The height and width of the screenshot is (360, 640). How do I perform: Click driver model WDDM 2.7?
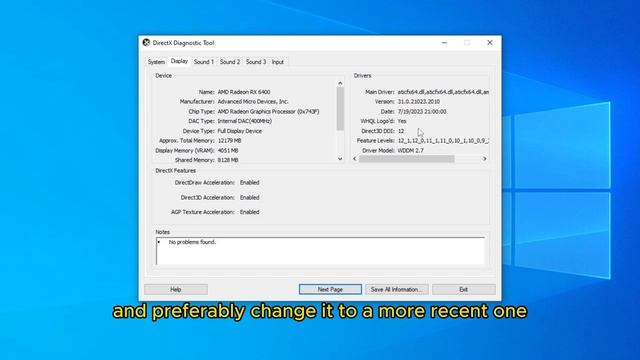(411, 151)
